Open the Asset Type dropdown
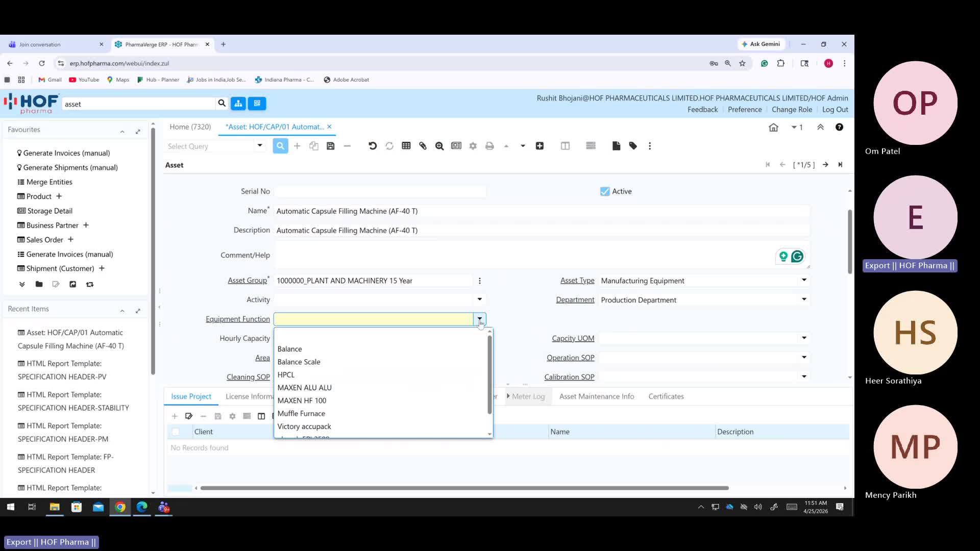This screenshot has width=980, height=551. click(x=804, y=280)
